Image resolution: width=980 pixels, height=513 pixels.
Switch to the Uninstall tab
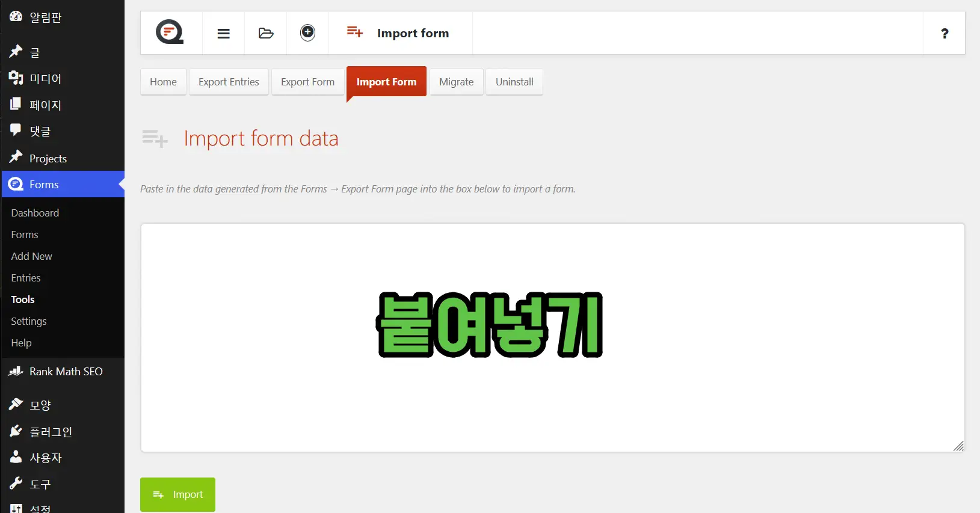(514, 82)
